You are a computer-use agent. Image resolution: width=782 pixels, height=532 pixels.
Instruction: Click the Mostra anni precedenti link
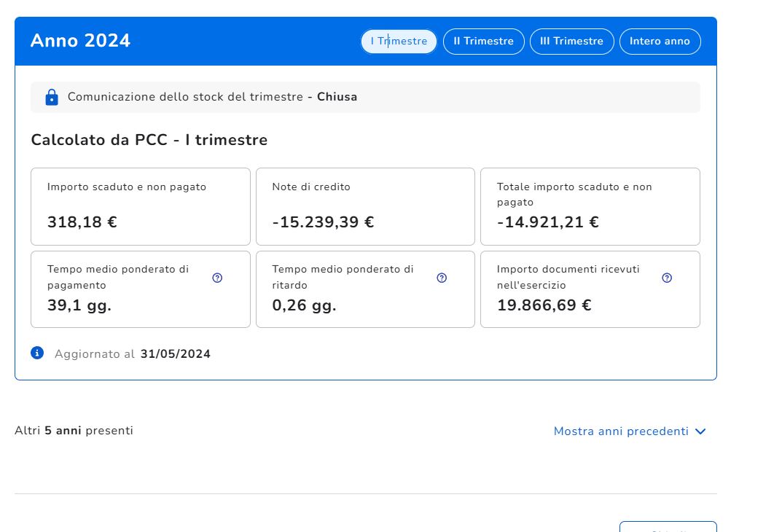point(621,431)
